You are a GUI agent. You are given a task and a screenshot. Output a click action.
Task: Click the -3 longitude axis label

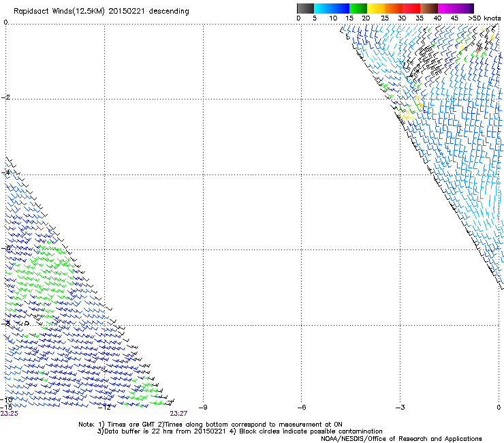(x=400, y=408)
